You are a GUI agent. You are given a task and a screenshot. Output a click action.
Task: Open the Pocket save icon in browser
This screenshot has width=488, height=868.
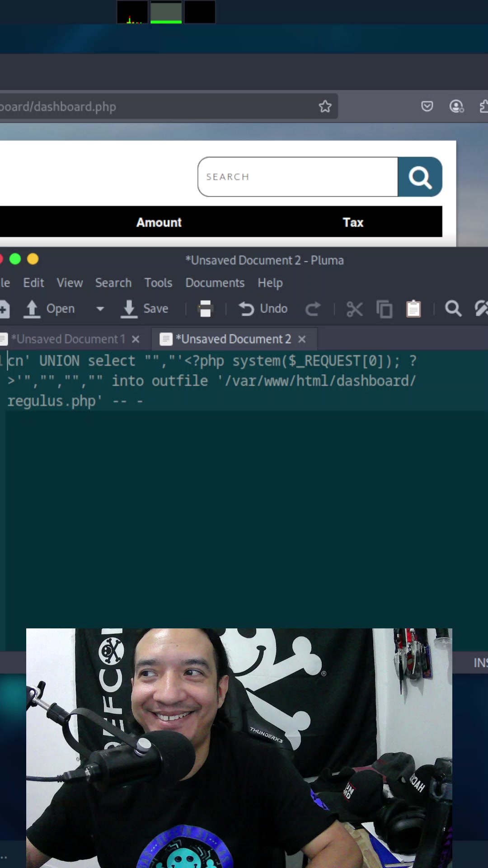[427, 107]
